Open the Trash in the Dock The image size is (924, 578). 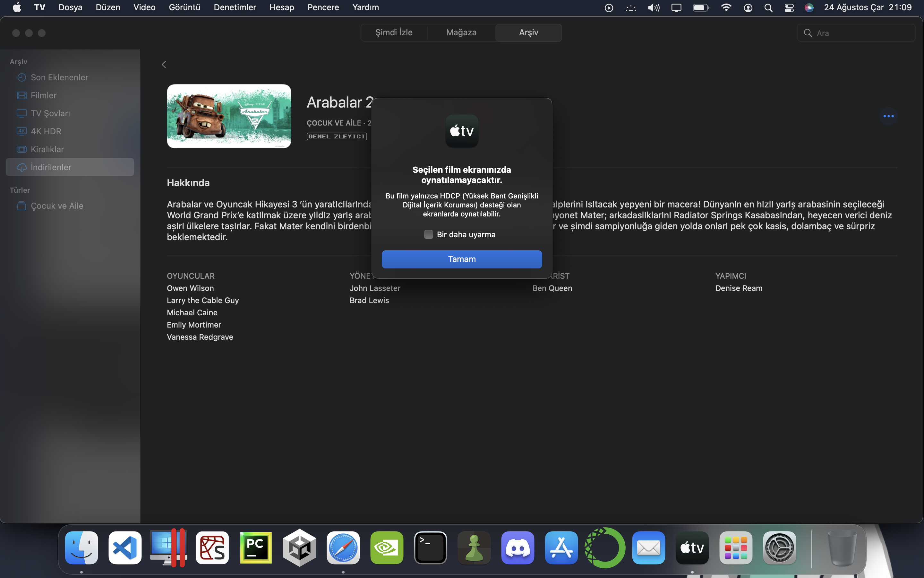[x=842, y=547]
